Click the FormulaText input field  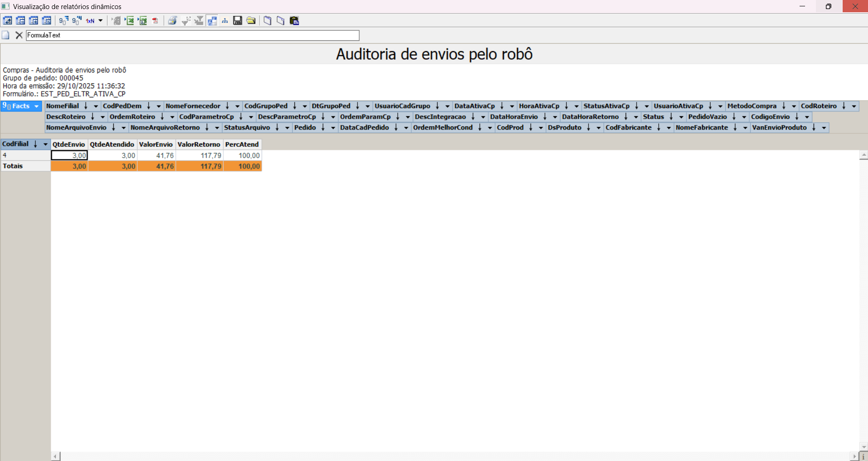click(x=193, y=35)
